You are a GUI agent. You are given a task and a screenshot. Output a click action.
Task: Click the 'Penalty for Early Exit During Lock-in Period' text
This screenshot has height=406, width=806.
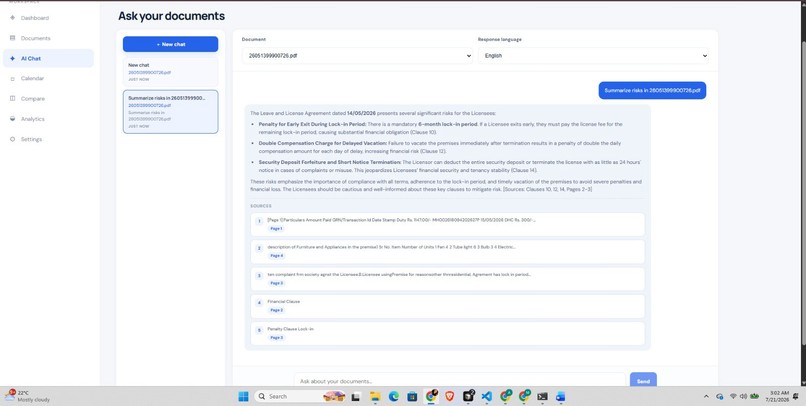pyautogui.click(x=313, y=124)
